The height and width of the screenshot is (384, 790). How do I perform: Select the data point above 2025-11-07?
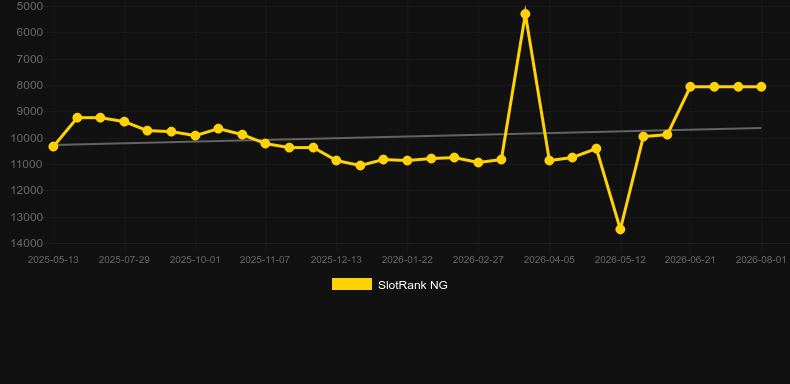click(266, 144)
